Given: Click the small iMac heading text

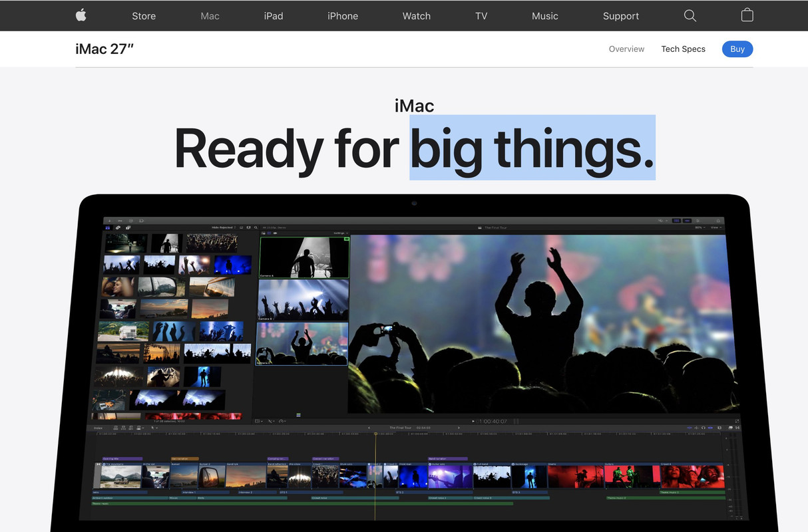Looking at the screenshot, I should (414, 106).
